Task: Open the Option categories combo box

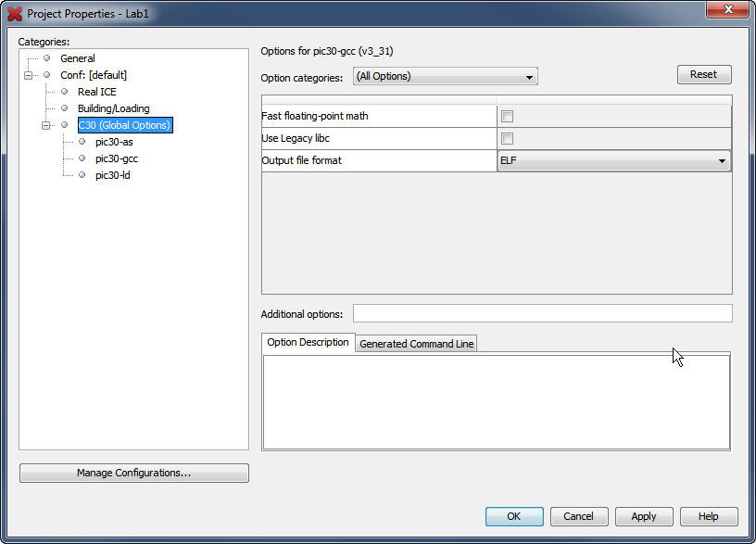Action: click(x=445, y=77)
